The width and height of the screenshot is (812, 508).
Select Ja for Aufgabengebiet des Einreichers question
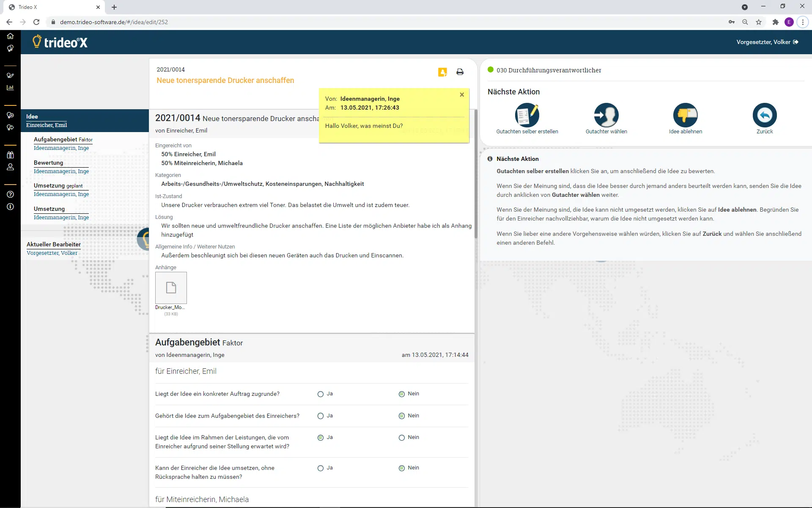(321, 416)
